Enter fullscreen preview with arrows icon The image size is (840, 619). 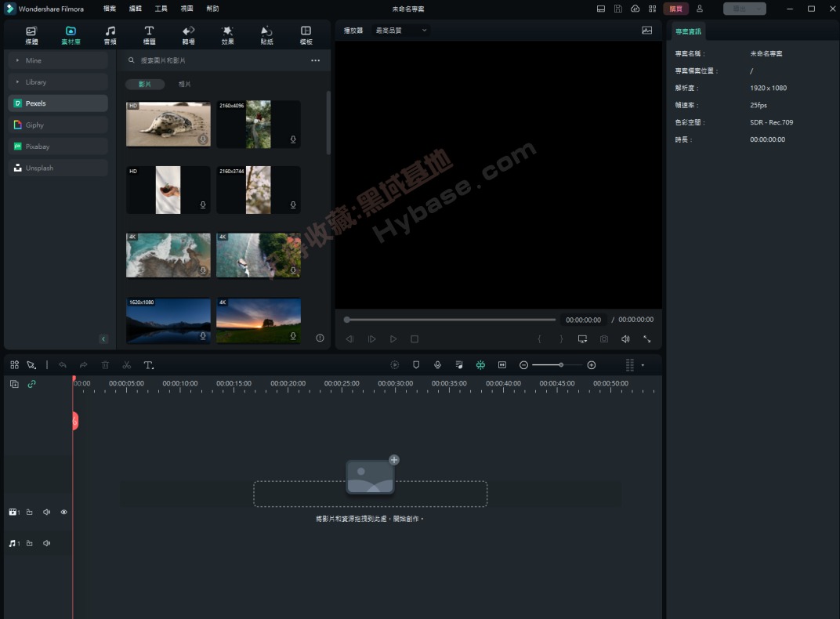click(x=647, y=339)
